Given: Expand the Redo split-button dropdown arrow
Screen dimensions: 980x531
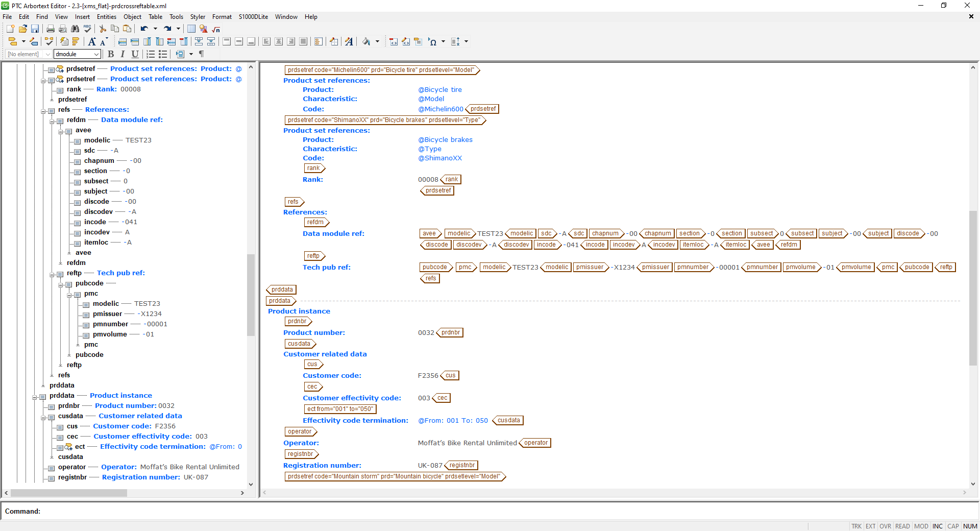Looking at the screenshot, I should 178,29.
